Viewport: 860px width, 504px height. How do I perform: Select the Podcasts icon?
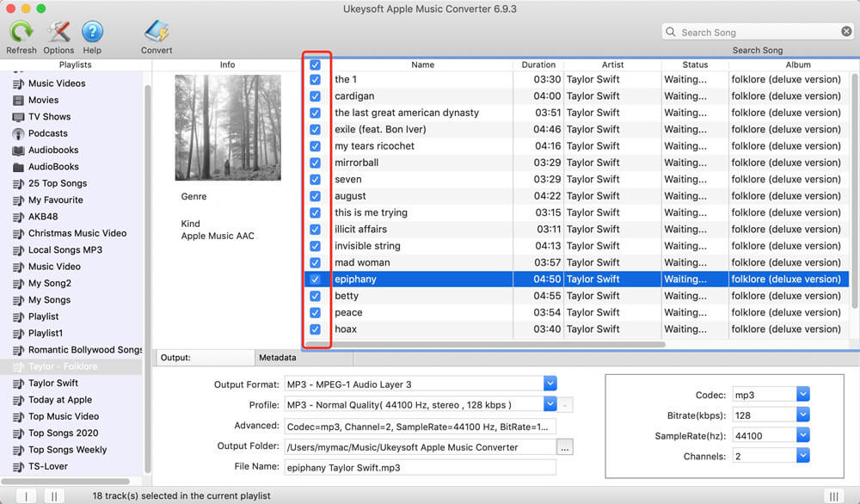pos(18,133)
